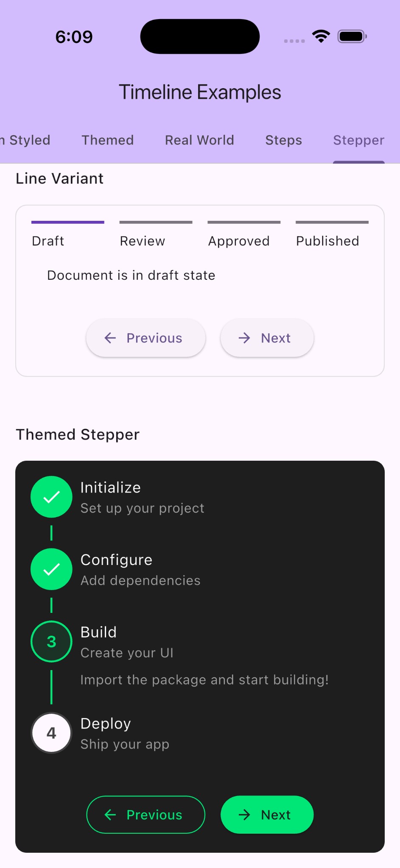Screen dimensions: 400x868
Task: Jump to the Review stage
Action: 143,241
